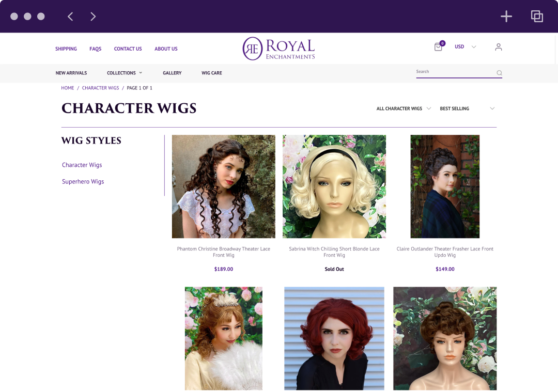The image size is (558, 392).
Task: Open the user account icon
Action: click(x=498, y=47)
